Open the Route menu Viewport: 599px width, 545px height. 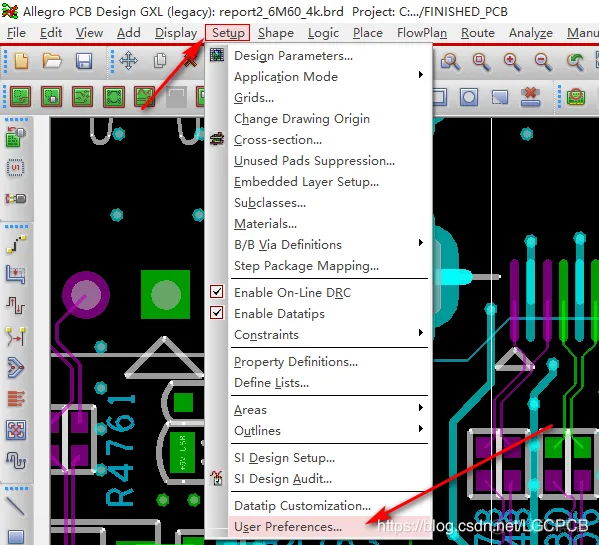[x=478, y=33]
